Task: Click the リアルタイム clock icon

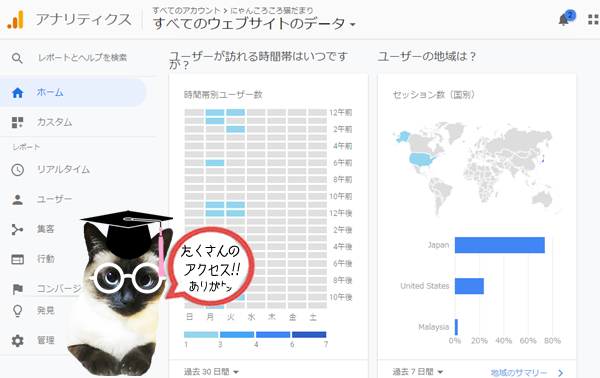Action: (x=18, y=170)
